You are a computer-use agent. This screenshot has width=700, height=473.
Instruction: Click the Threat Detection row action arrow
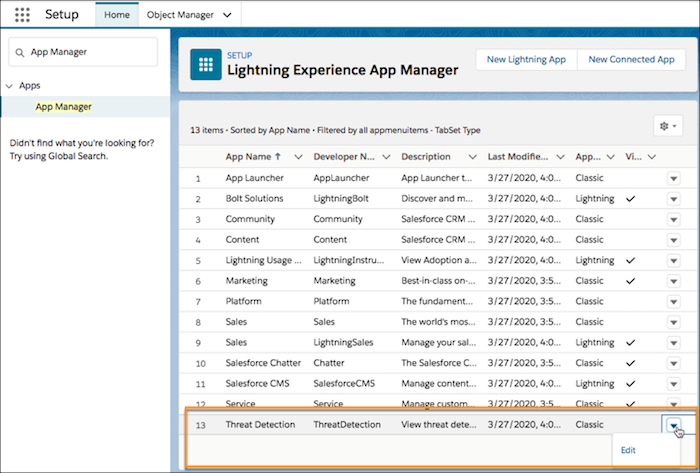pyautogui.click(x=673, y=425)
